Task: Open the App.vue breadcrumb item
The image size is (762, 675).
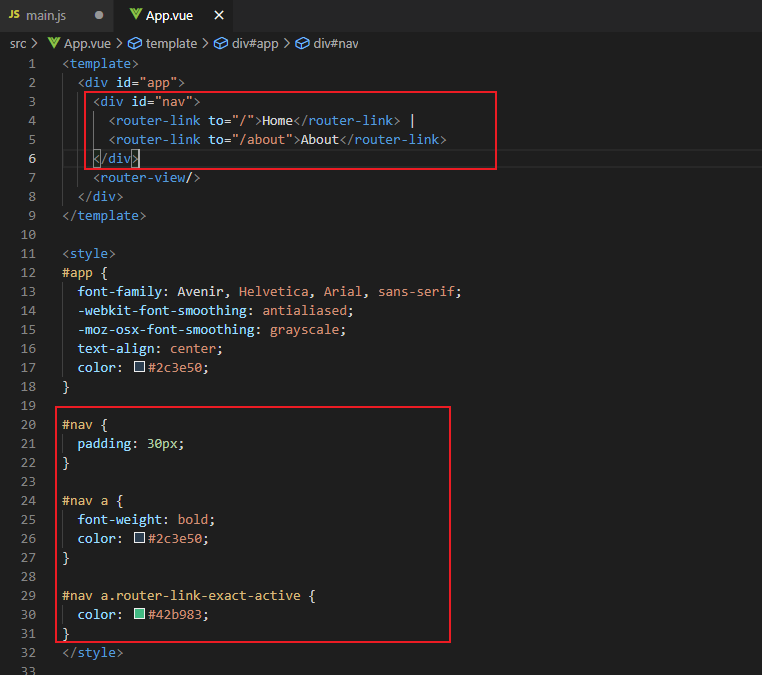Action: [x=87, y=44]
